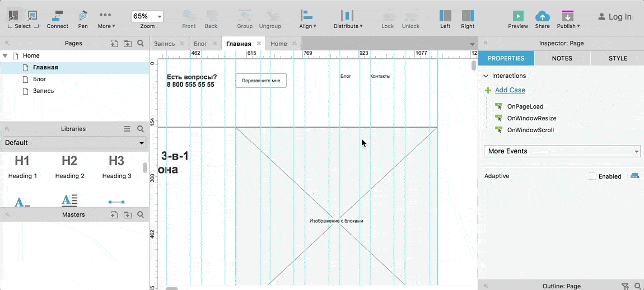
Task: Open the Default library dropdown
Action: pos(74,143)
